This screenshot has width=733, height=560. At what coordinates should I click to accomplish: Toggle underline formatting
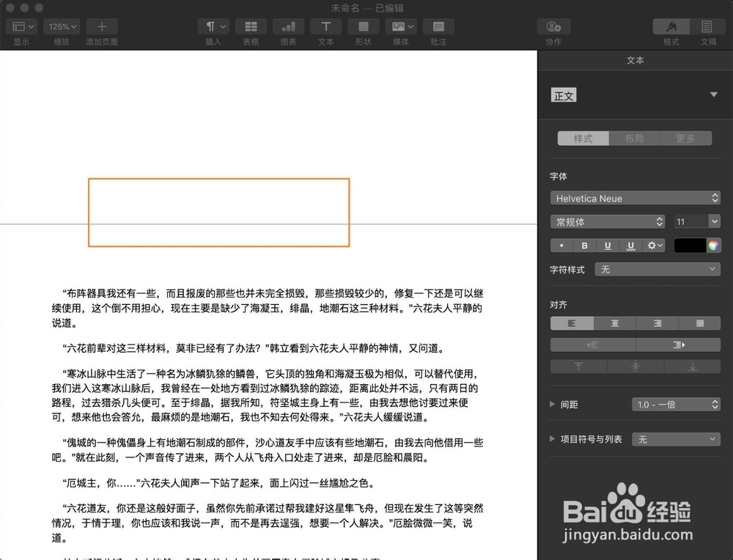pos(608,246)
